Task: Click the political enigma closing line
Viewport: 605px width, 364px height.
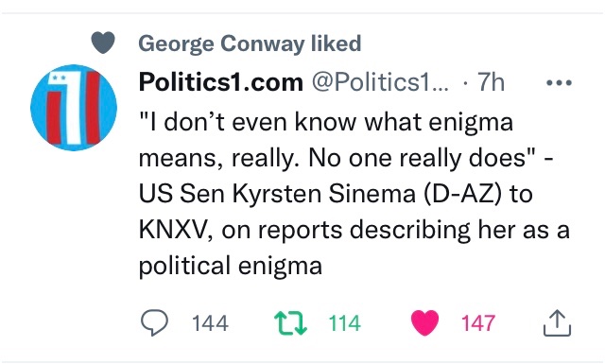Action: tap(231, 266)
